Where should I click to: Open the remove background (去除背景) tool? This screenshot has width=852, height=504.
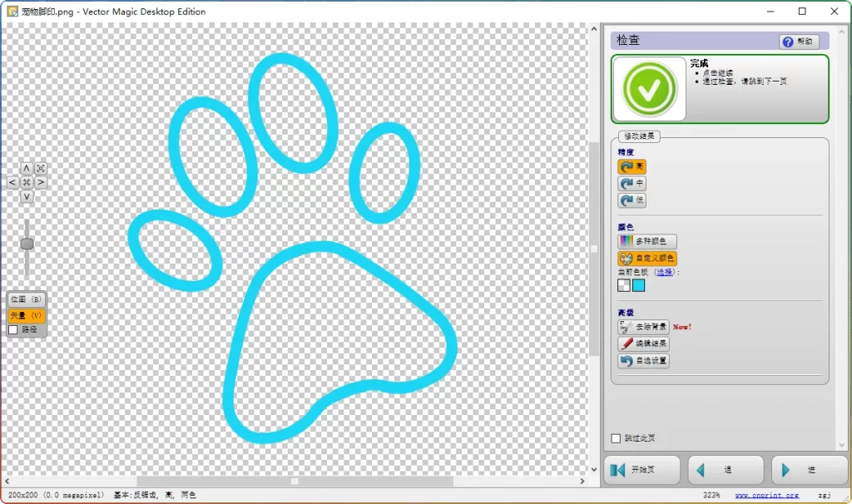[x=643, y=327]
